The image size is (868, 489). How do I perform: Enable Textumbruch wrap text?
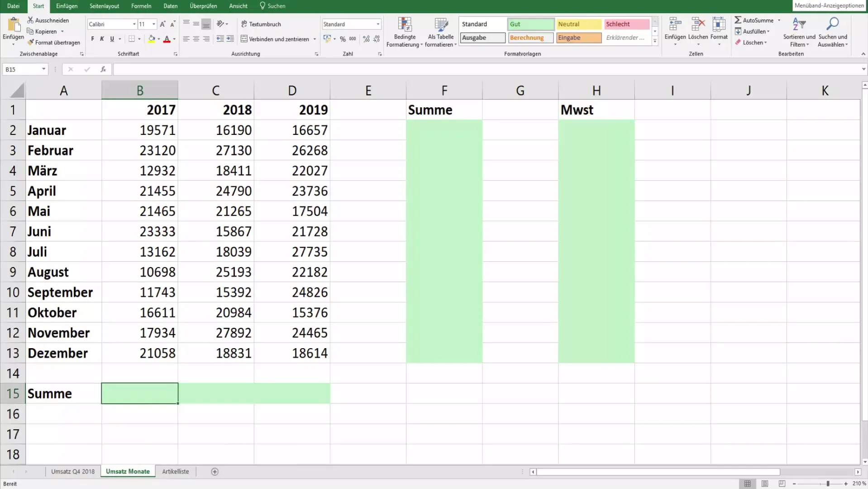(261, 24)
